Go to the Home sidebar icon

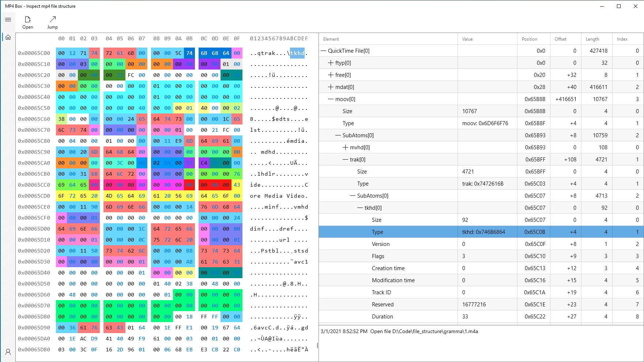point(8,37)
